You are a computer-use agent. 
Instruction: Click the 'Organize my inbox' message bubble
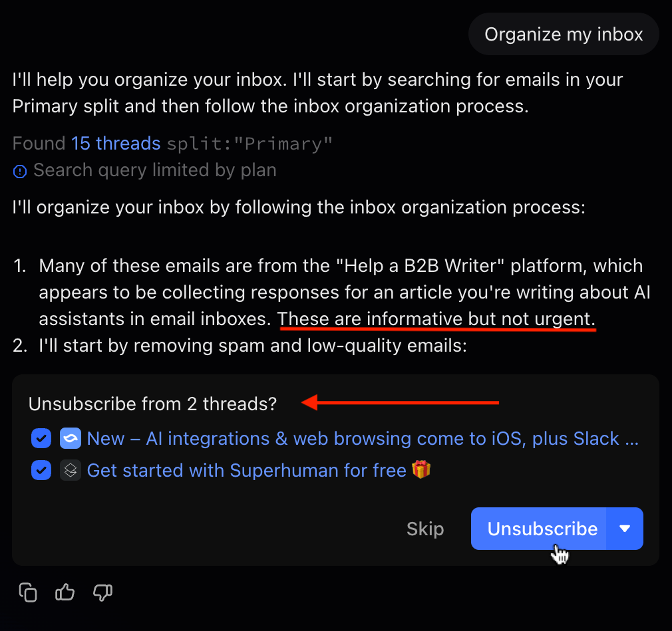[564, 35]
